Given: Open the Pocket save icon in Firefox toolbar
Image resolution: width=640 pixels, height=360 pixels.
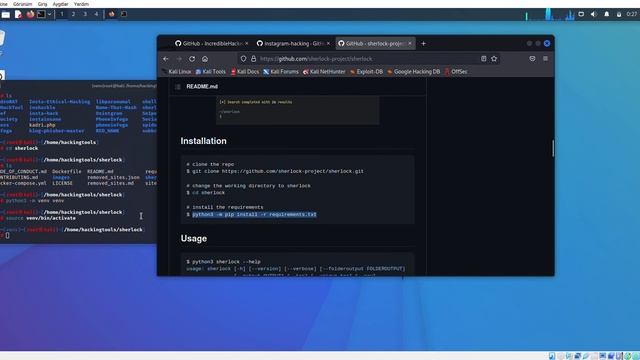Looking at the screenshot, I should point(532,59).
